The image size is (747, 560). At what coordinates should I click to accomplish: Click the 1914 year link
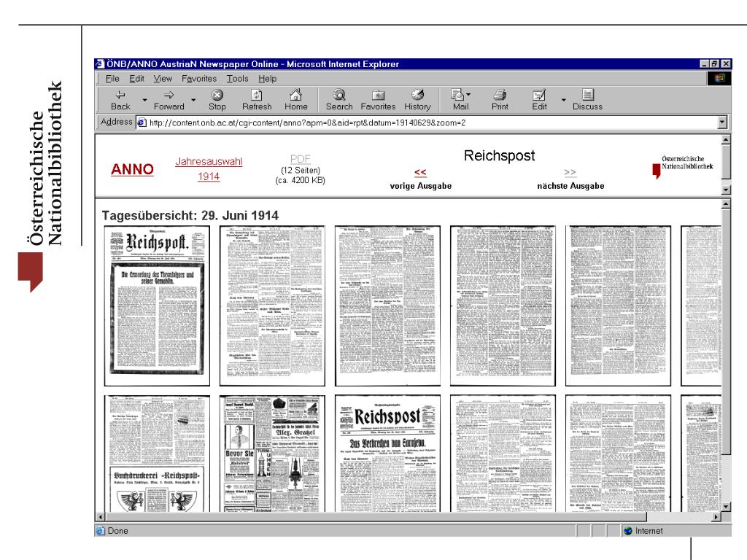click(209, 176)
